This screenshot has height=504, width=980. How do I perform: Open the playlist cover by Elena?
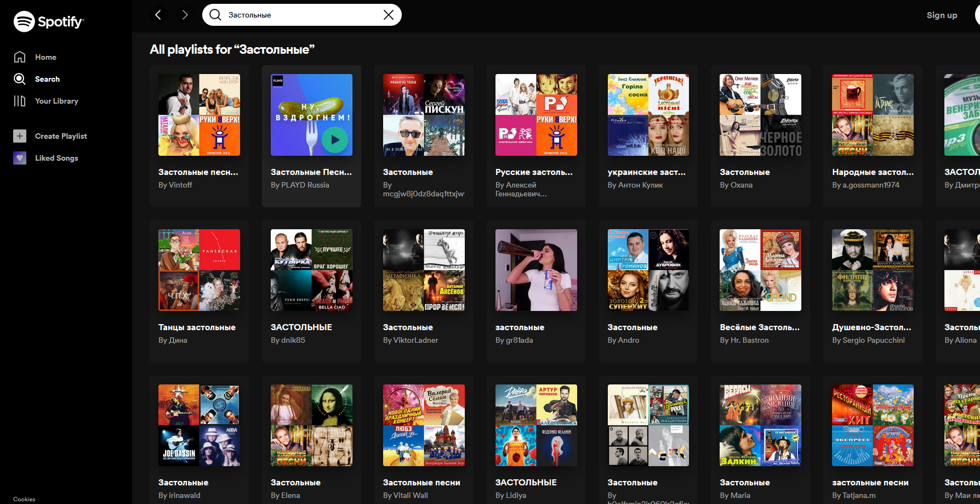311,425
